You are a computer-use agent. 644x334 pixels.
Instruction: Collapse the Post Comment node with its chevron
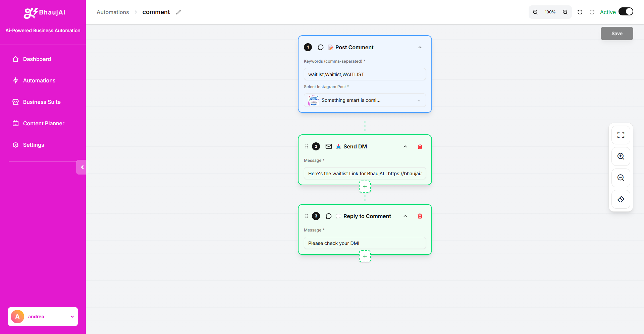click(x=420, y=47)
